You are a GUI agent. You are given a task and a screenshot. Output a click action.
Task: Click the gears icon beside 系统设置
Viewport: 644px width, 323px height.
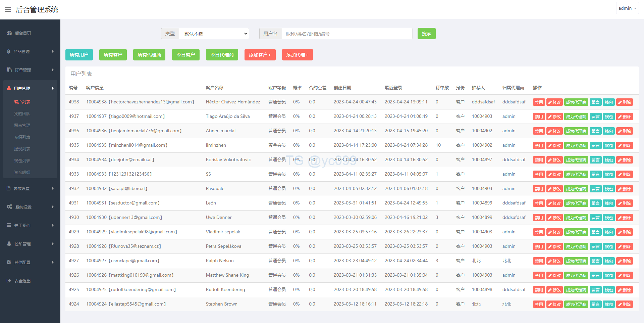pyautogui.click(x=9, y=207)
